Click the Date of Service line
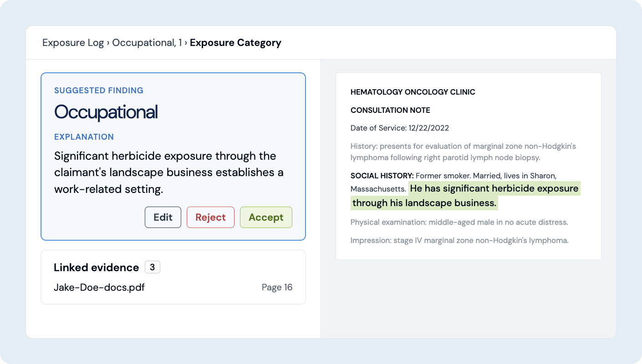642x364 pixels. [400, 128]
